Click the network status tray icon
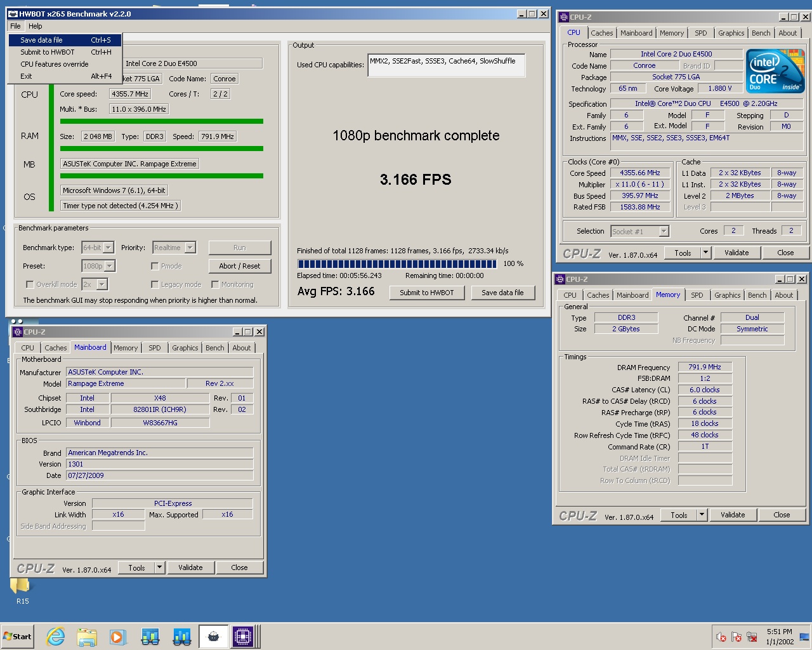The image size is (812, 650). pyautogui.click(x=752, y=637)
